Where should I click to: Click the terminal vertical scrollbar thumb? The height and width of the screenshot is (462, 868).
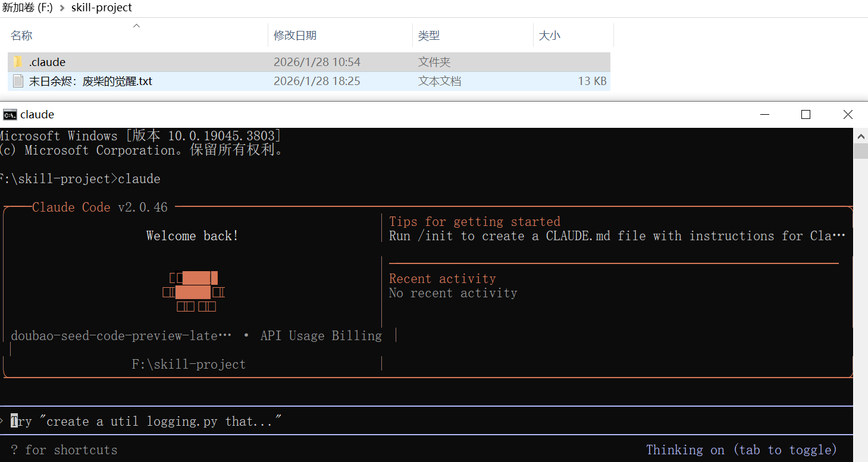pyautogui.click(x=860, y=151)
